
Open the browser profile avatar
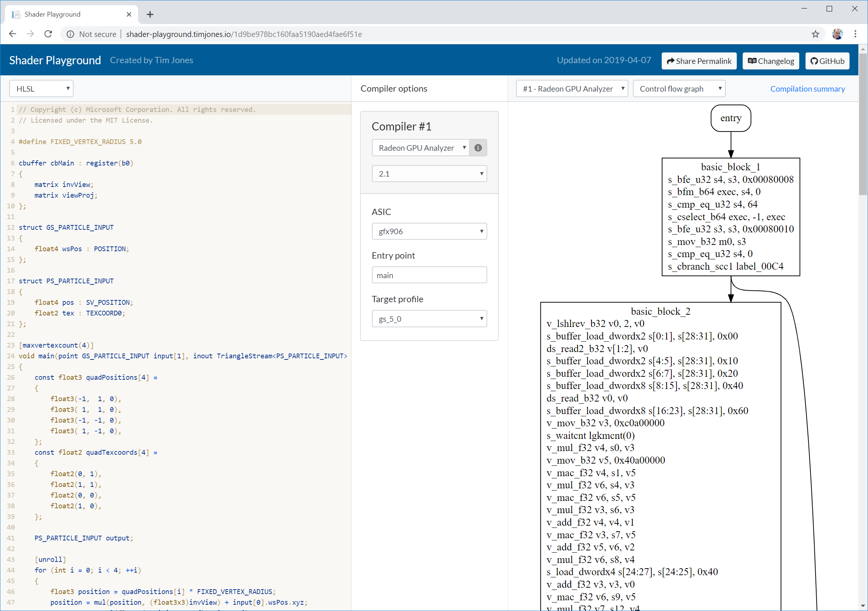[838, 34]
